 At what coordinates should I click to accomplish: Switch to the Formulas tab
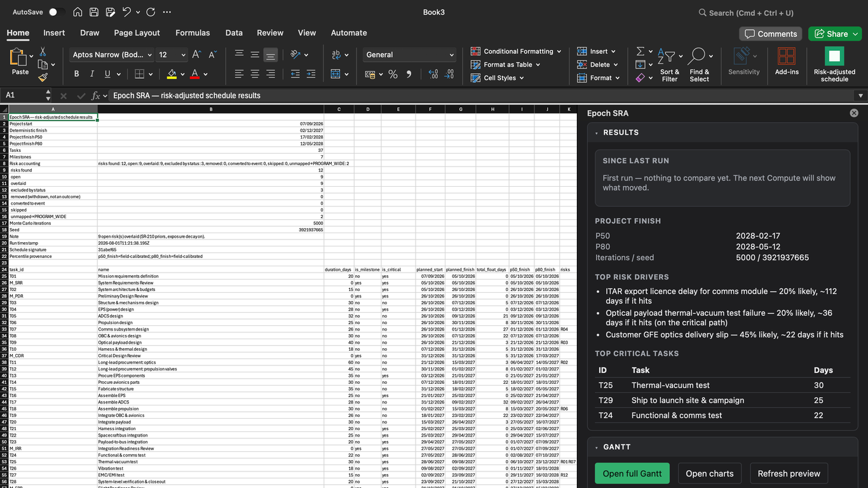point(193,32)
